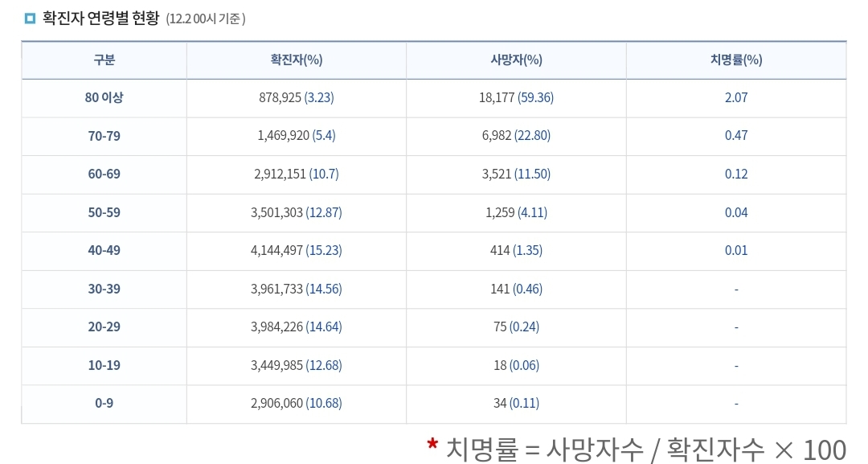Select the 10-19 row label

(104, 365)
